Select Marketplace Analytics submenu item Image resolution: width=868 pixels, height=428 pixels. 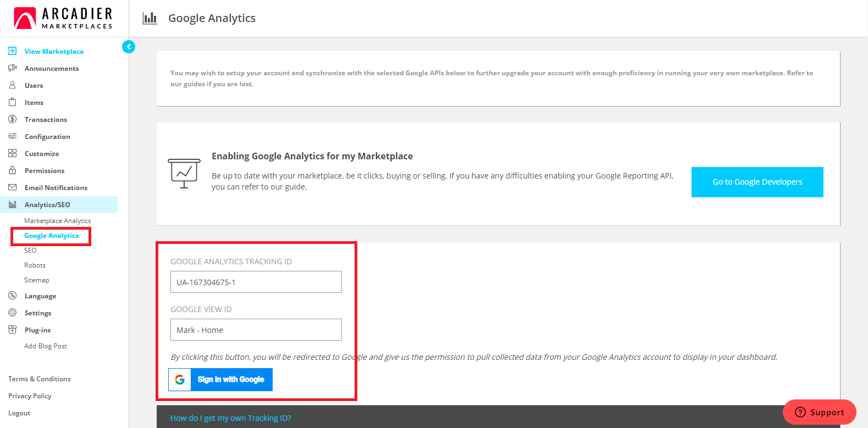click(x=58, y=221)
